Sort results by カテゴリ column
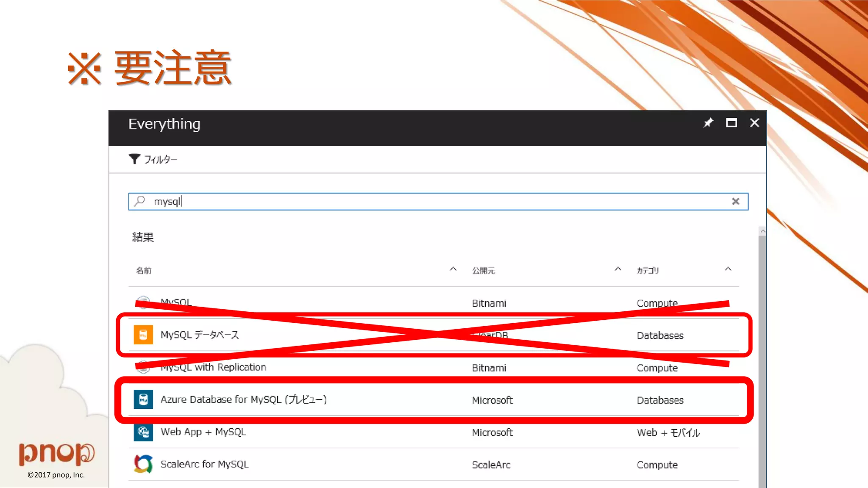The width and height of the screenshot is (868, 488). tap(728, 269)
